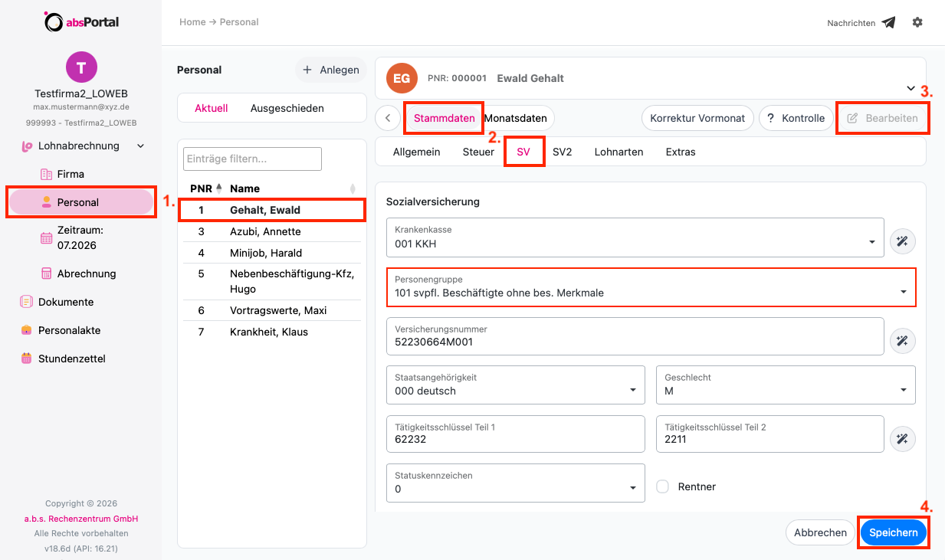This screenshot has height=560, width=945.
Task: Open the settings gear icon
Action: [917, 22]
